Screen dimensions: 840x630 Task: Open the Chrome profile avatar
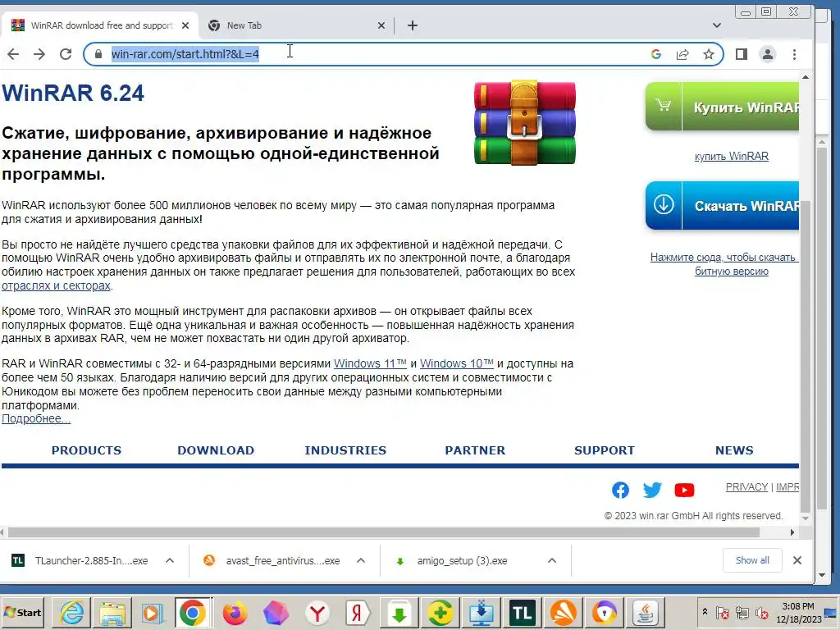click(768, 54)
